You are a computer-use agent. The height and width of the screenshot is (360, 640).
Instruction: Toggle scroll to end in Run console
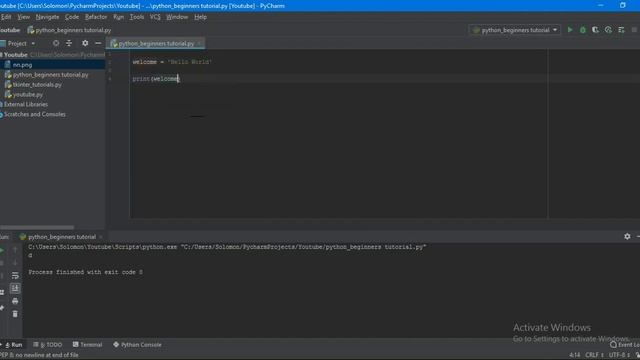click(x=15, y=289)
